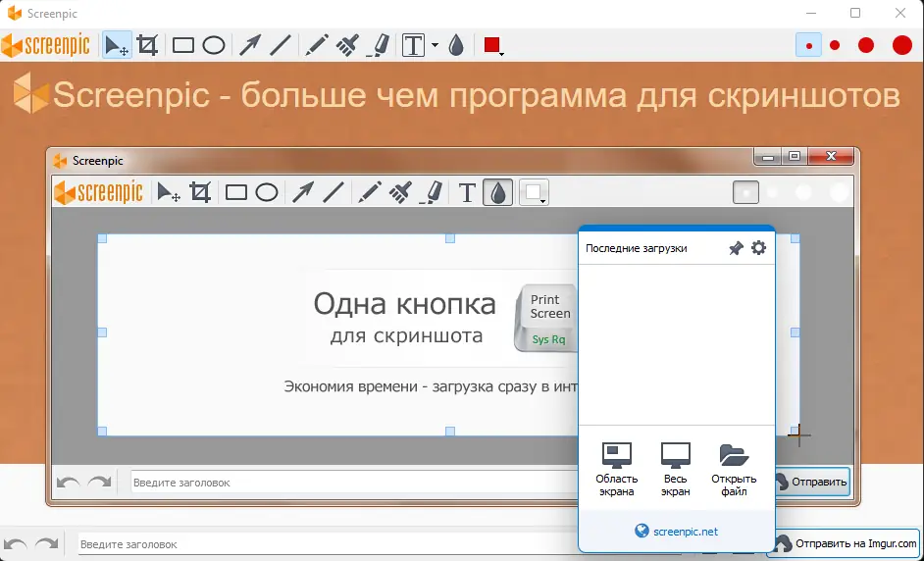The width and height of the screenshot is (924, 561).
Task: Click 'Весь экран' capture option
Action: [675, 470]
